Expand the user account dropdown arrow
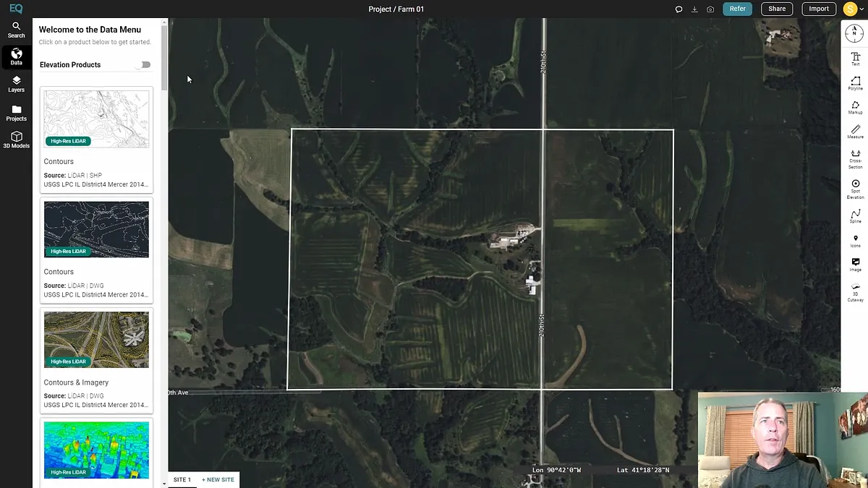868x488 pixels. pyautogui.click(x=861, y=9)
